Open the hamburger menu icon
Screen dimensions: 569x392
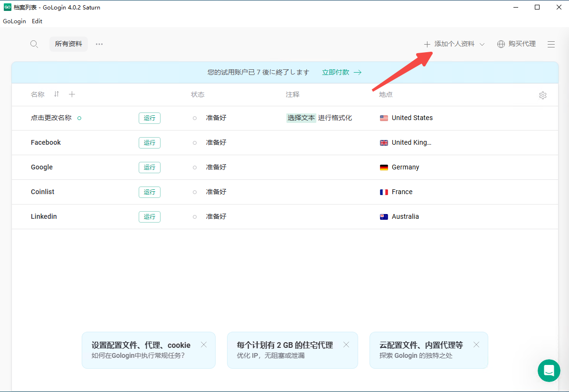pos(551,44)
